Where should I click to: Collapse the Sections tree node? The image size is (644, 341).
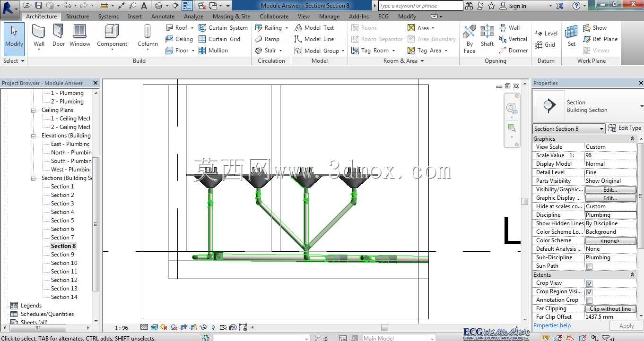tap(34, 178)
